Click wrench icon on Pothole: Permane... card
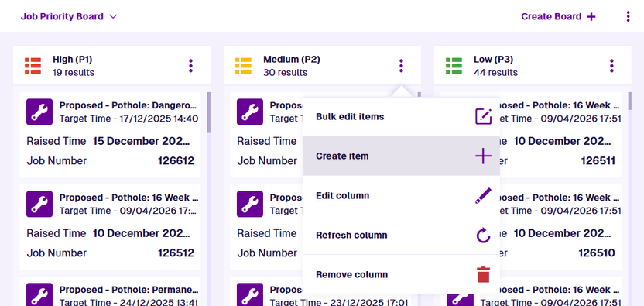Viewport: 644px width, 306px height. (x=39, y=294)
